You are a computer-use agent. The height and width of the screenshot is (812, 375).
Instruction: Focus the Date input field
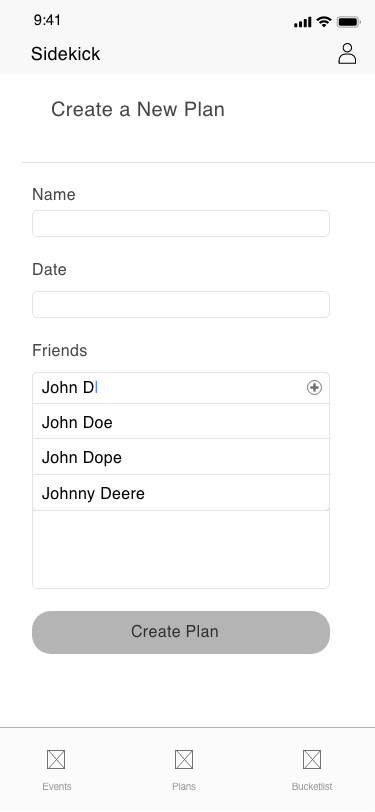click(x=181, y=304)
